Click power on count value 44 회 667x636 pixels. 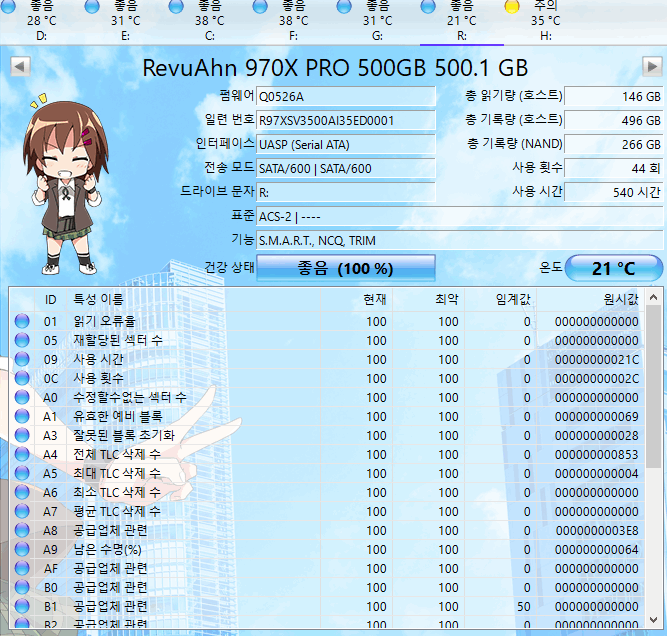[x=614, y=168]
